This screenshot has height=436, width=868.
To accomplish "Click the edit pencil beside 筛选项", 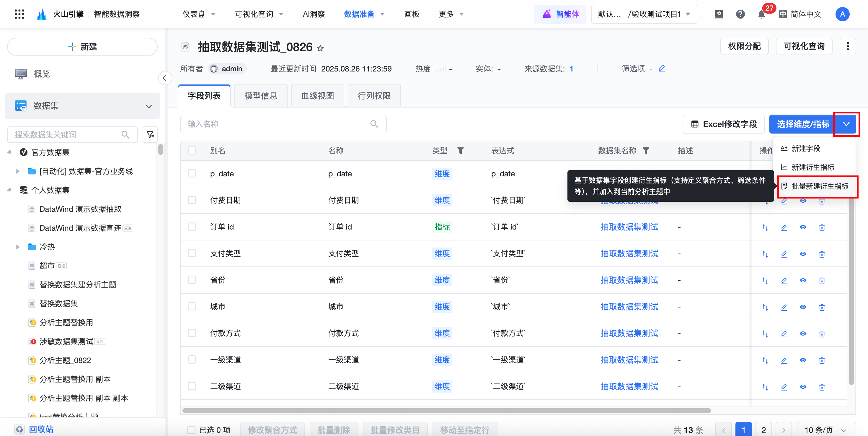I will coord(662,69).
